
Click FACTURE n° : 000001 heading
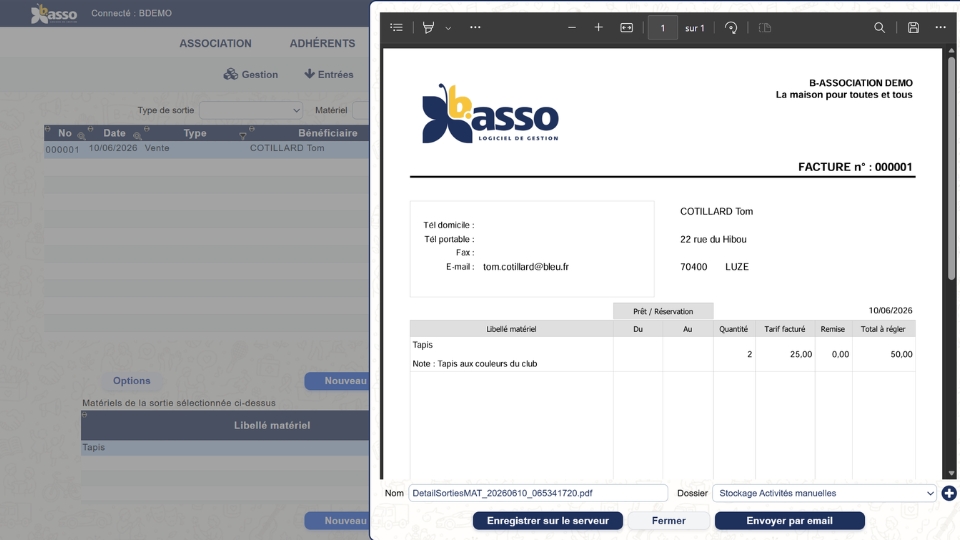point(855,167)
